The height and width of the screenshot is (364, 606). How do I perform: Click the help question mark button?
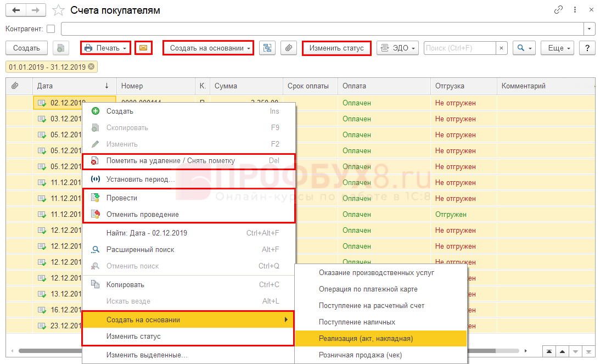point(587,48)
